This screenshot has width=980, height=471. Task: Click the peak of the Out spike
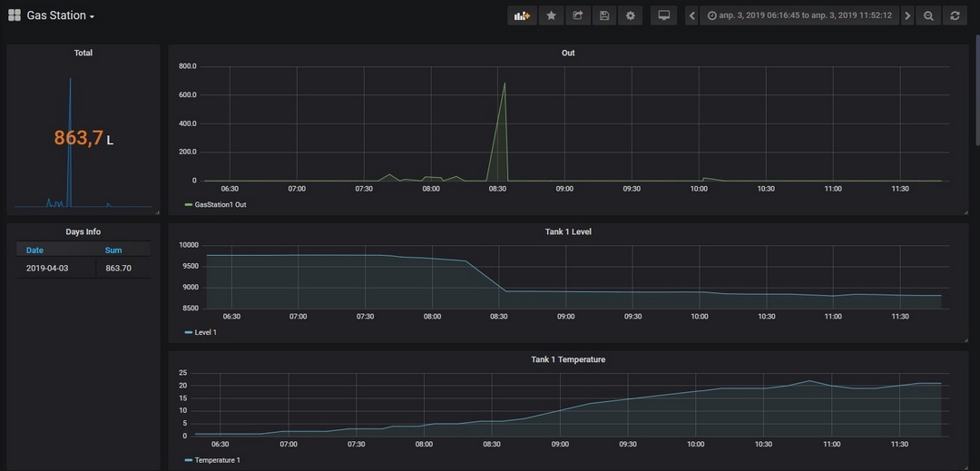[x=505, y=83]
